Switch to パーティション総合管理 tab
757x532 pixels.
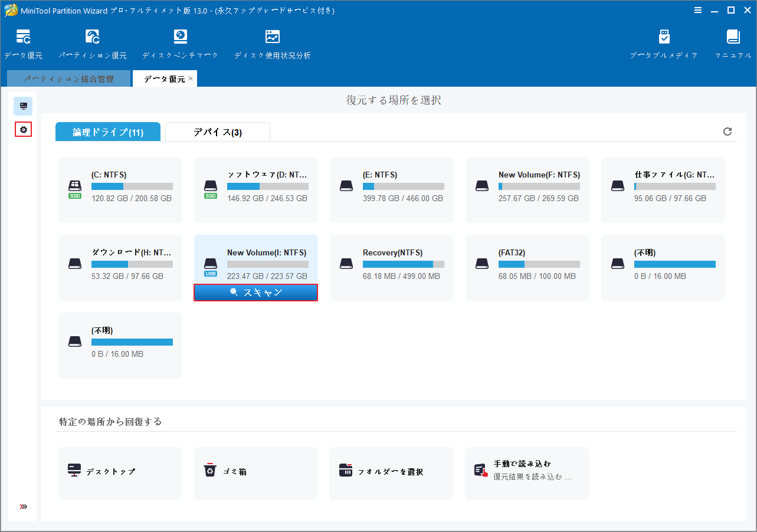68,78
